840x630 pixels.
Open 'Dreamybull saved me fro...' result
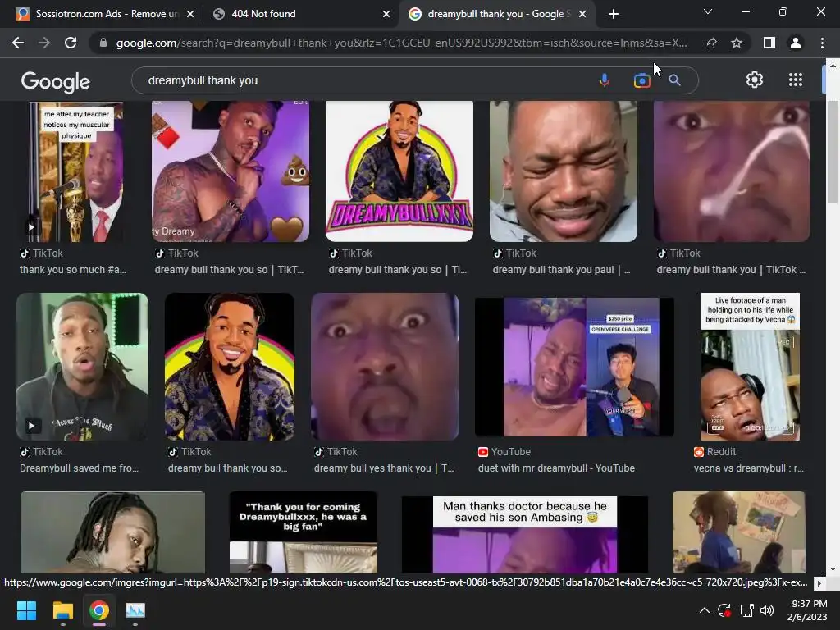click(80, 468)
